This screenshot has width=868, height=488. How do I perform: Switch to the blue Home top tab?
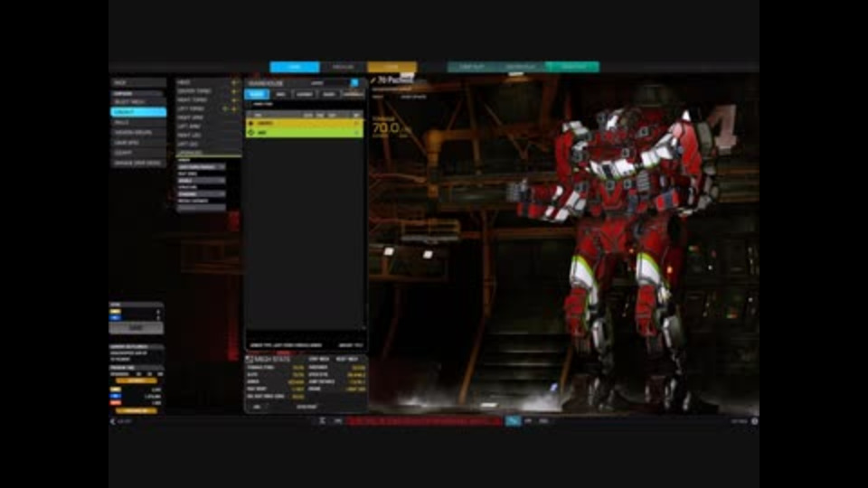point(295,67)
